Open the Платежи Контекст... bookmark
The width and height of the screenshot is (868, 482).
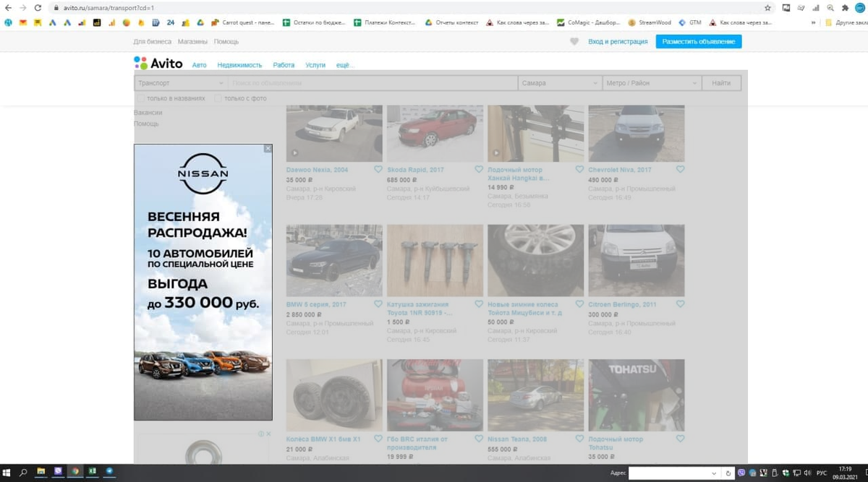(385, 22)
